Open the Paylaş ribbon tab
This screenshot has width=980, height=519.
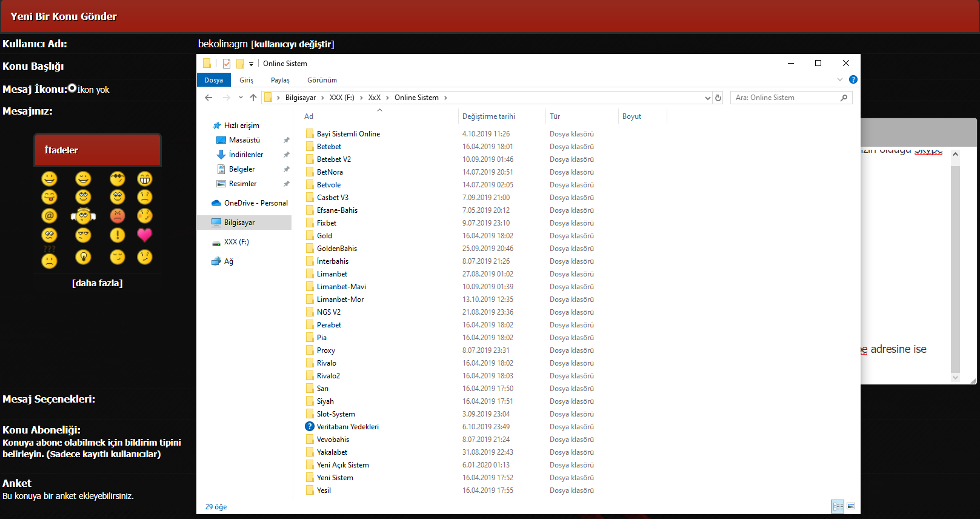pos(280,80)
